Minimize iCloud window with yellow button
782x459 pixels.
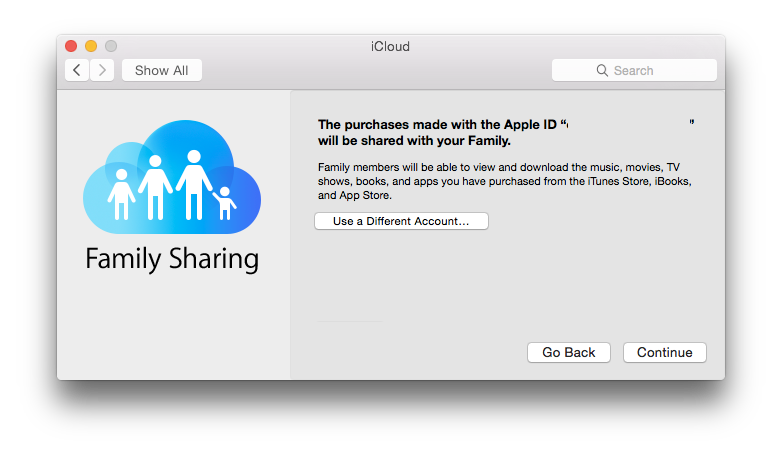point(91,46)
